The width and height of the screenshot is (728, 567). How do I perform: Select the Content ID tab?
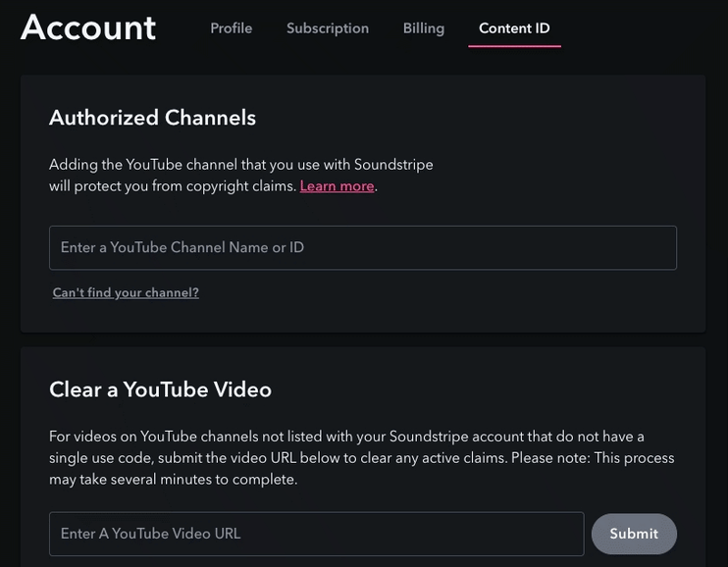(x=514, y=28)
